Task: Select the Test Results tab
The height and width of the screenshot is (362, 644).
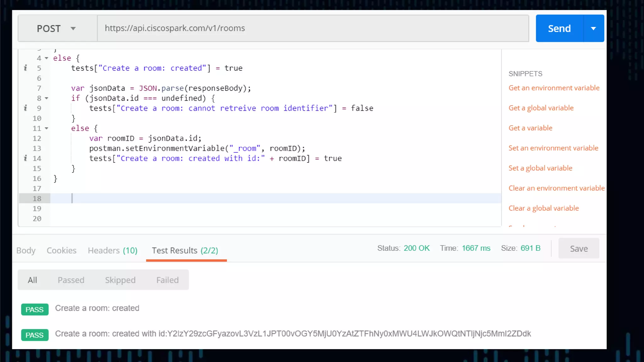Action: tap(185, 250)
